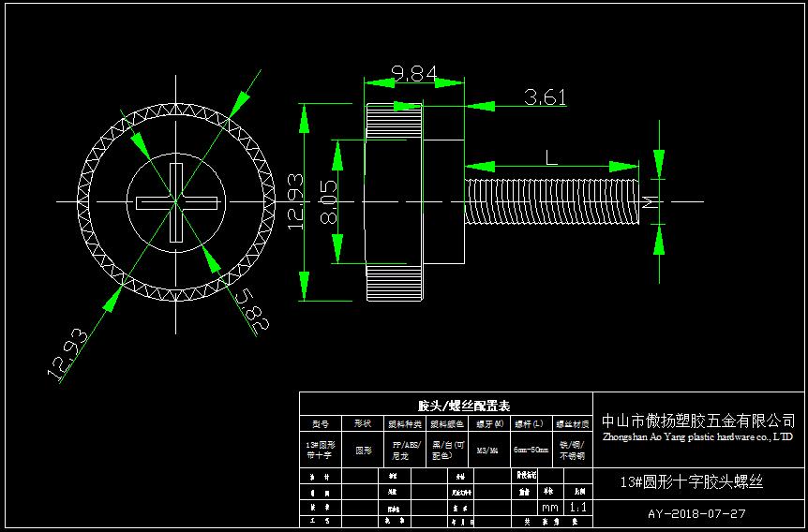
Task: Click the 9.84 dimension text
Action: click(x=413, y=74)
